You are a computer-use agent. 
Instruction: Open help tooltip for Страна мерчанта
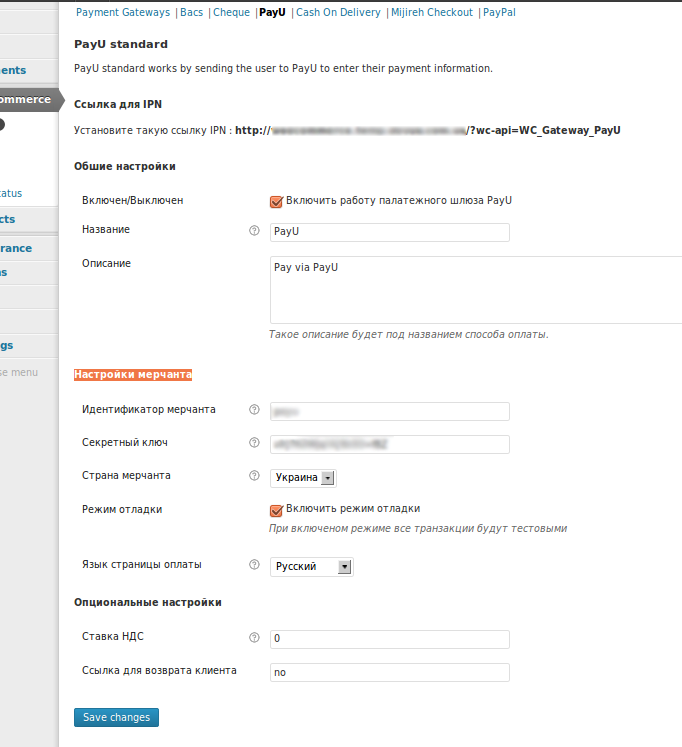point(254,475)
